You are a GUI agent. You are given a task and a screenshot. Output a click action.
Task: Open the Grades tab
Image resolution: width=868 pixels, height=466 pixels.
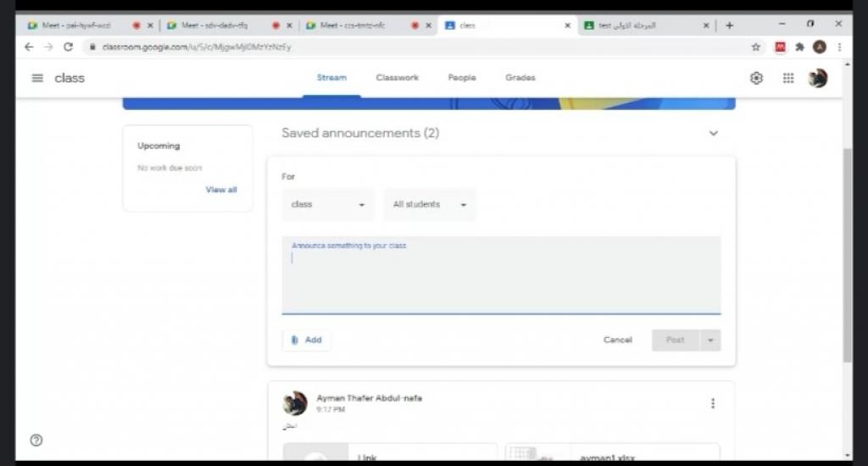[520, 78]
